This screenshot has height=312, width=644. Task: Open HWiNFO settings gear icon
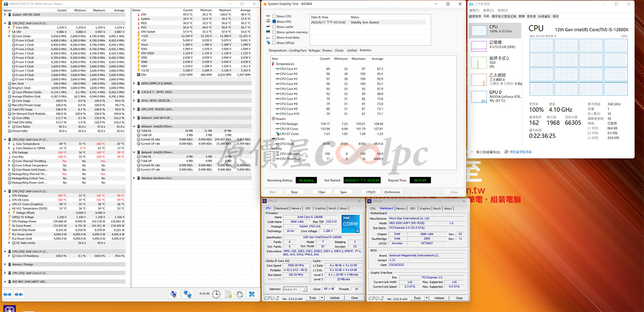pyautogui.click(x=240, y=294)
